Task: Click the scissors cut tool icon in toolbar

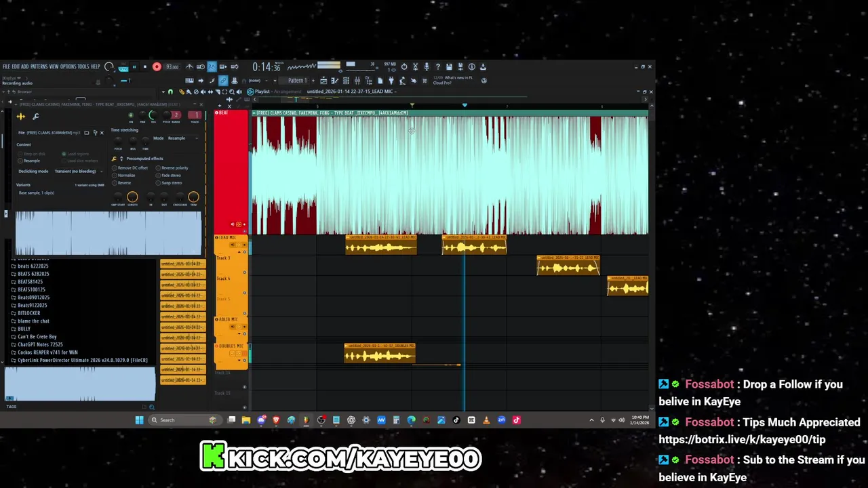Action: pos(415,66)
